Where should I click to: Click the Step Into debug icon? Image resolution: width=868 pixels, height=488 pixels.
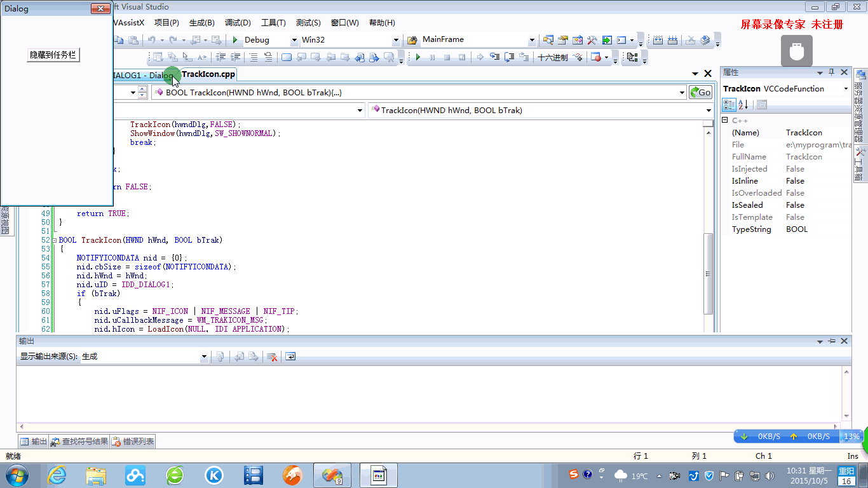point(495,57)
